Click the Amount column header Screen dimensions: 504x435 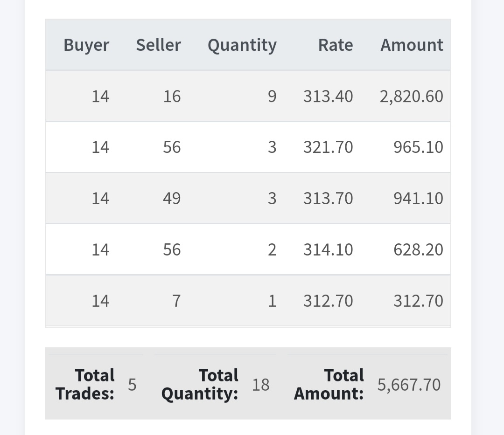pyautogui.click(x=412, y=45)
